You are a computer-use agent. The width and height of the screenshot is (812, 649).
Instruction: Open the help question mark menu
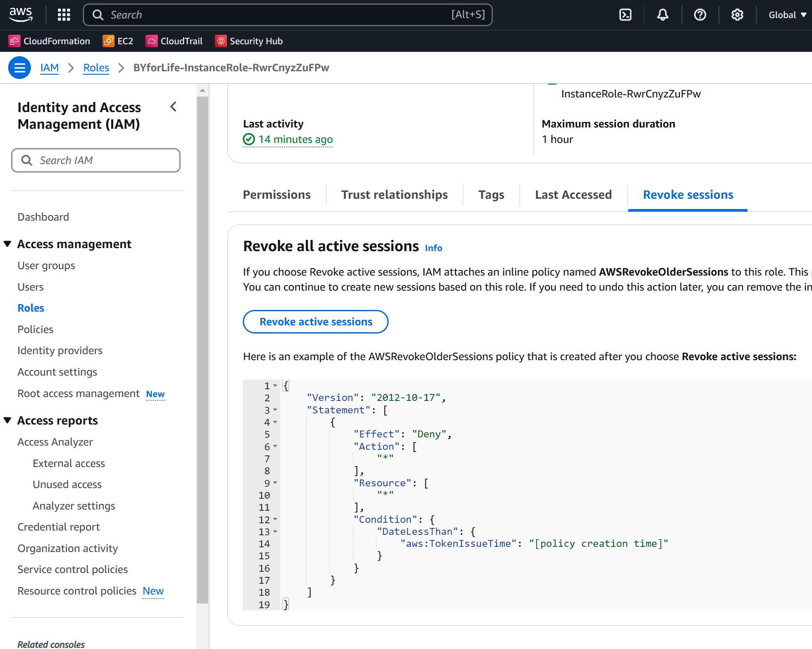[700, 15]
